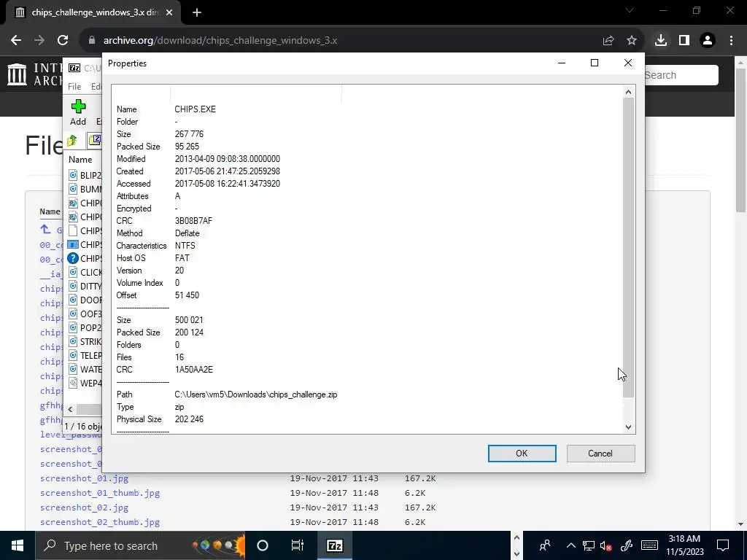Click the Packed Size value 95 265

coord(187,147)
